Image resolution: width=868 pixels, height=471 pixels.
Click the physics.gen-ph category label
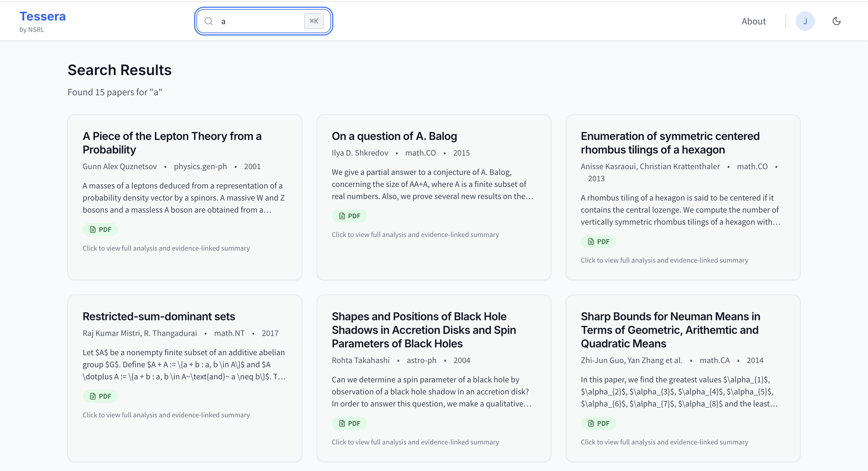point(200,166)
